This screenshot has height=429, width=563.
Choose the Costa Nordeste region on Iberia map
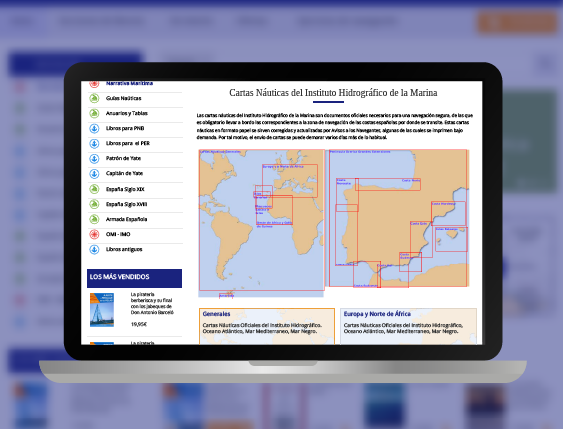click(x=448, y=214)
